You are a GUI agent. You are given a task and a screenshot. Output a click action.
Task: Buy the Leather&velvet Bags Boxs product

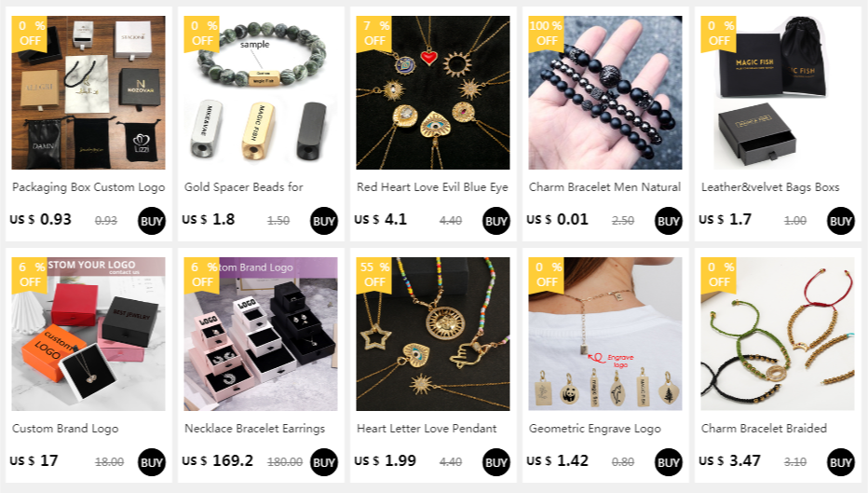[x=840, y=221]
